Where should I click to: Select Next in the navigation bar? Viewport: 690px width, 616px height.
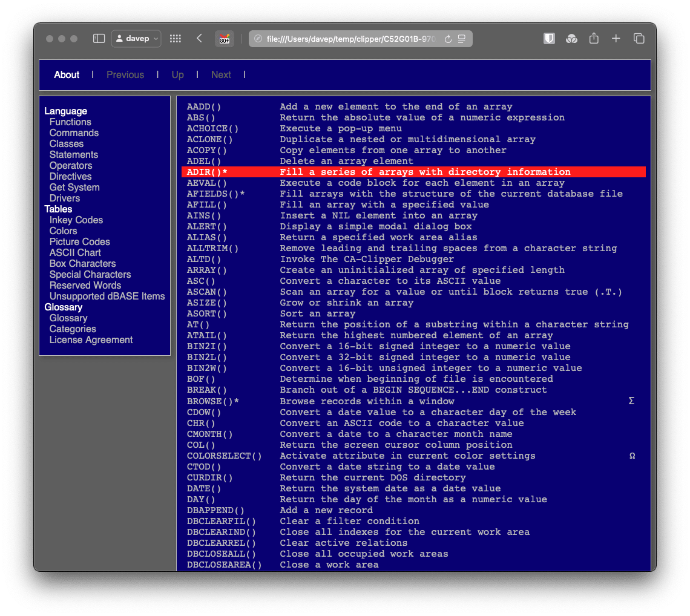click(221, 75)
